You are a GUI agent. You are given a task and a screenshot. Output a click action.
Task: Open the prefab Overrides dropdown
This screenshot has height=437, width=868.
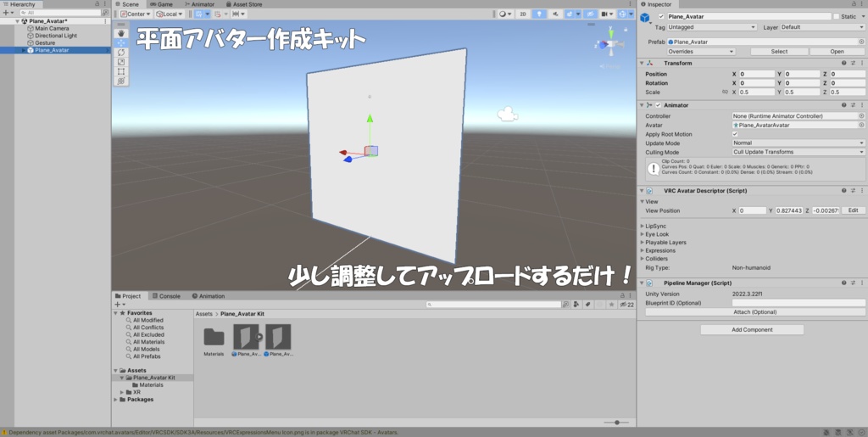tap(701, 52)
